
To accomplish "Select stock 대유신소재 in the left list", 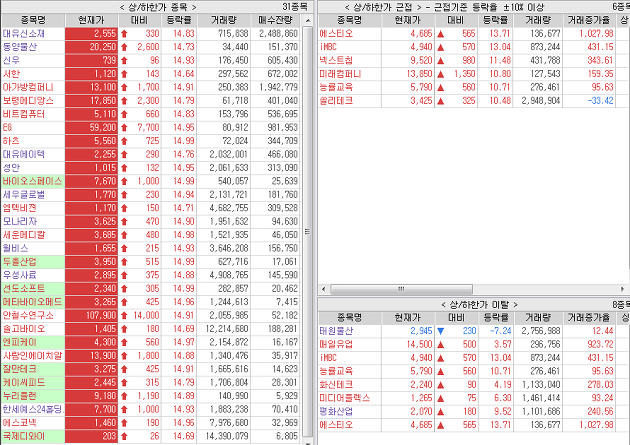I will (23, 34).
